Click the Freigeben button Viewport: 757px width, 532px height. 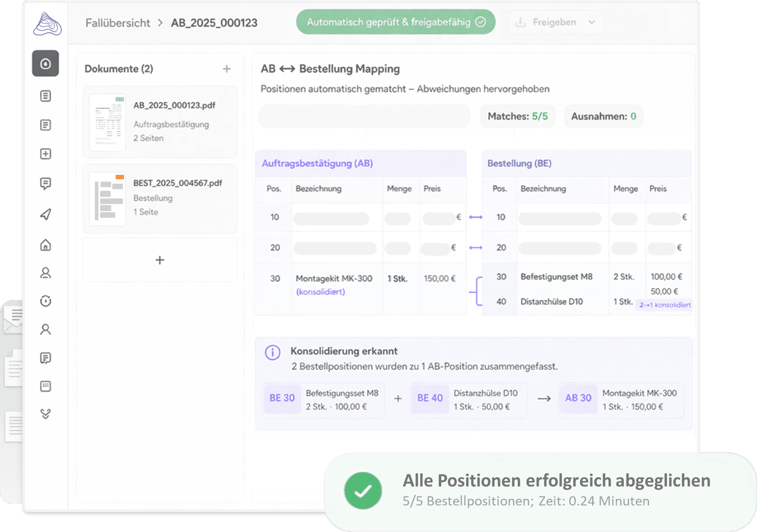tap(547, 22)
